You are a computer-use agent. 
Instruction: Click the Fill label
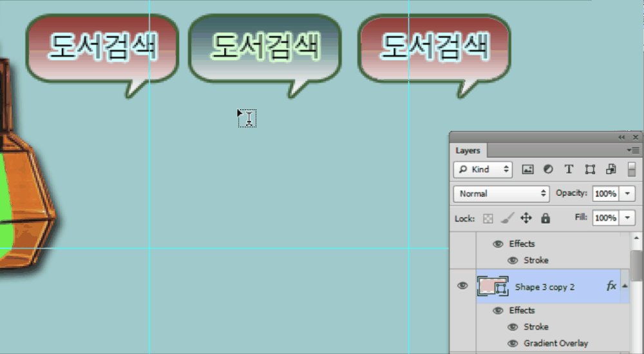(581, 217)
